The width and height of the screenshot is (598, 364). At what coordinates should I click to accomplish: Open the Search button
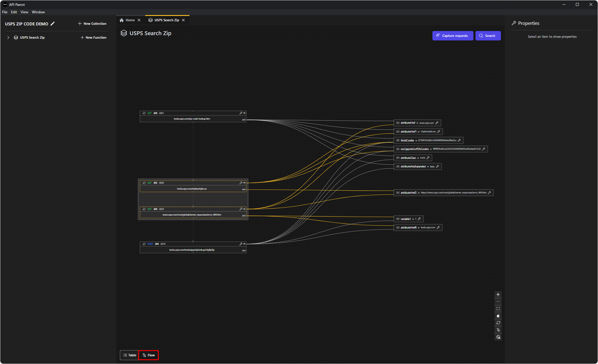click(x=488, y=36)
